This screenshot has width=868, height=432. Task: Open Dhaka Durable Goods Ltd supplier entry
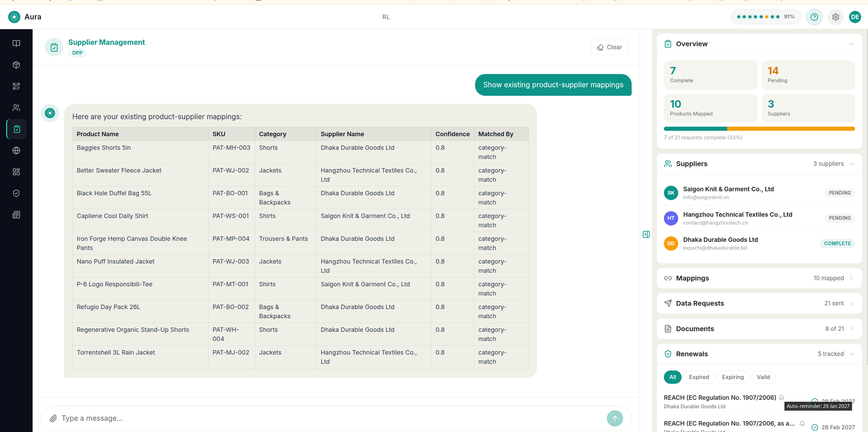tap(759, 244)
